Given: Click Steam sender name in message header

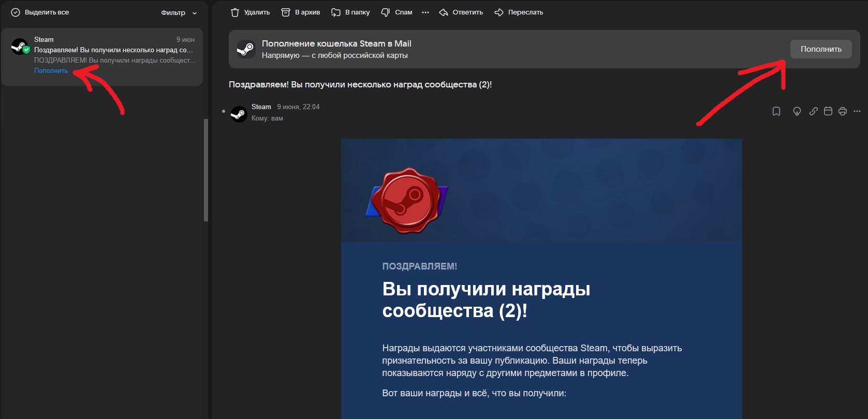Looking at the screenshot, I should coord(261,107).
